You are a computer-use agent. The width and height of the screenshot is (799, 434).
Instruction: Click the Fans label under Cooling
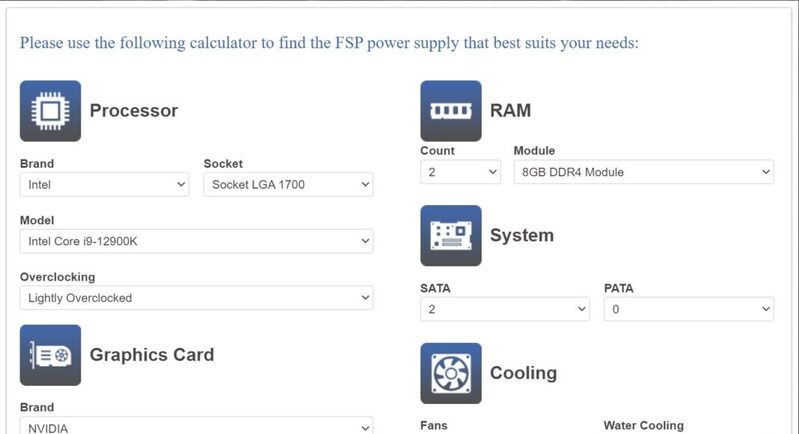click(434, 425)
